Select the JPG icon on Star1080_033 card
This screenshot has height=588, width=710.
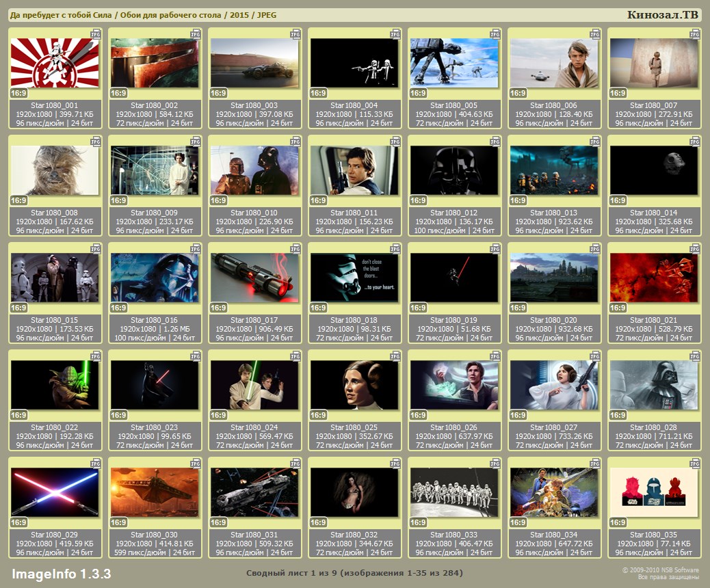(495, 463)
